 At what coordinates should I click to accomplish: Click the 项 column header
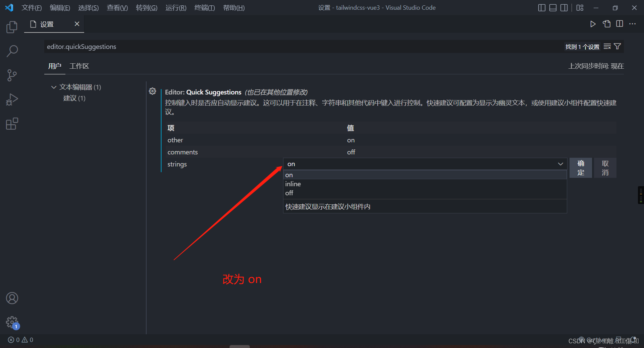click(x=171, y=128)
